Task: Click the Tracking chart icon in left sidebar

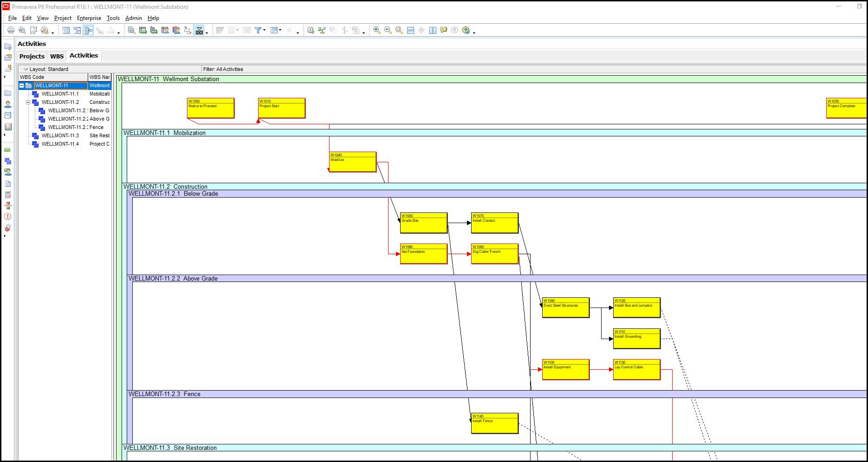Action: [8, 127]
